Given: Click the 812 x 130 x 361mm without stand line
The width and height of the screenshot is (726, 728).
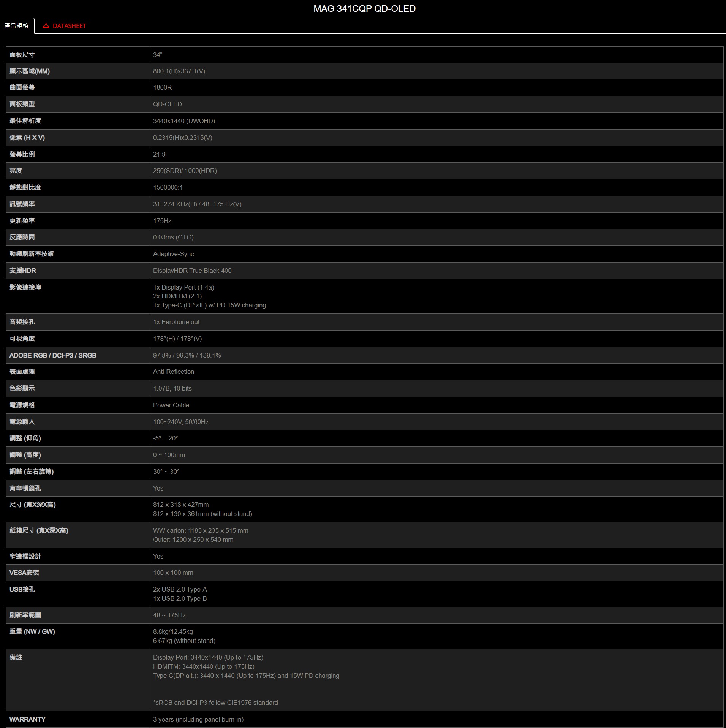Looking at the screenshot, I should (202, 514).
